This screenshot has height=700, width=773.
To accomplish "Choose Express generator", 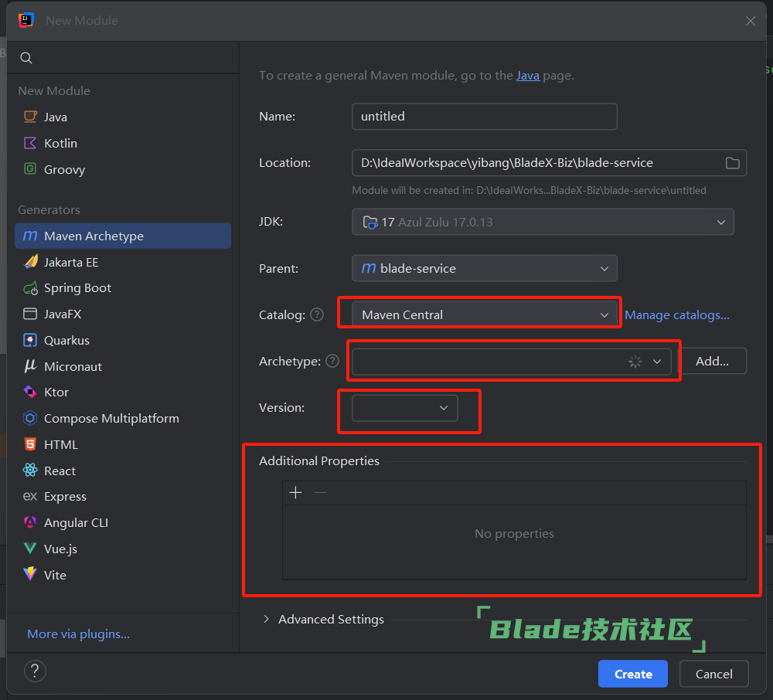I will (123, 497).
